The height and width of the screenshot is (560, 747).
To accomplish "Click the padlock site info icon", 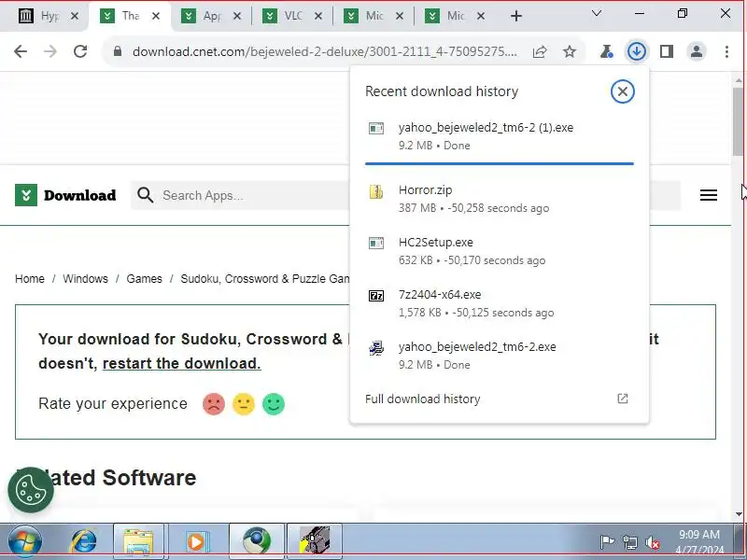I will click(118, 51).
